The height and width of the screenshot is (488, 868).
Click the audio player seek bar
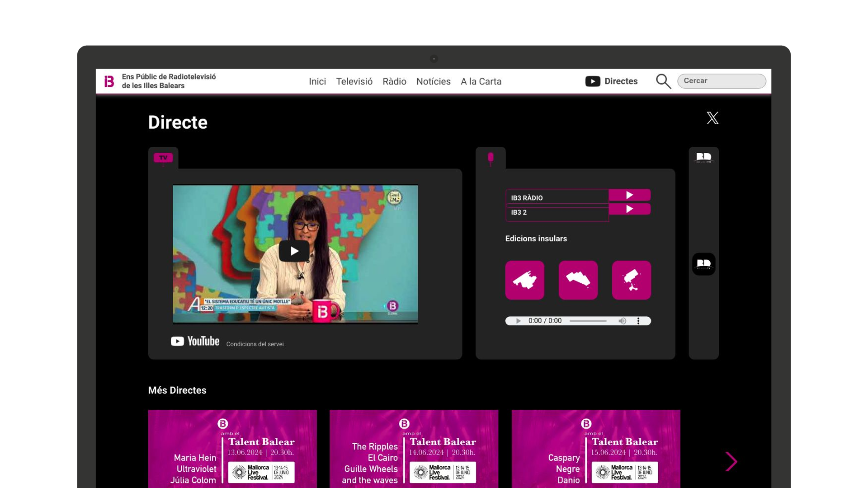click(588, 321)
